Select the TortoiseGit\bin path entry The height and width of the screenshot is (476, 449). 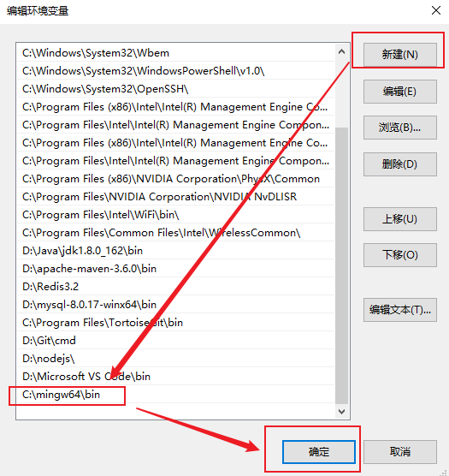pos(176,323)
